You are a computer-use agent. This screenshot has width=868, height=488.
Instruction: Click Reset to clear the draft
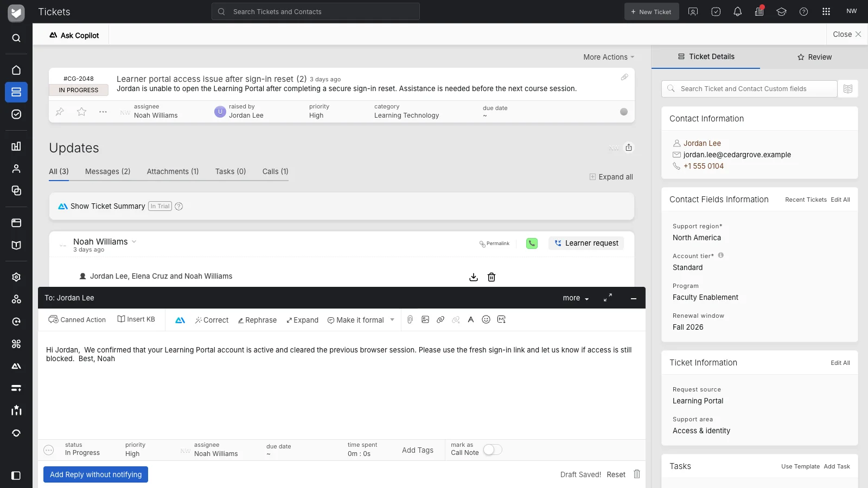tap(616, 474)
